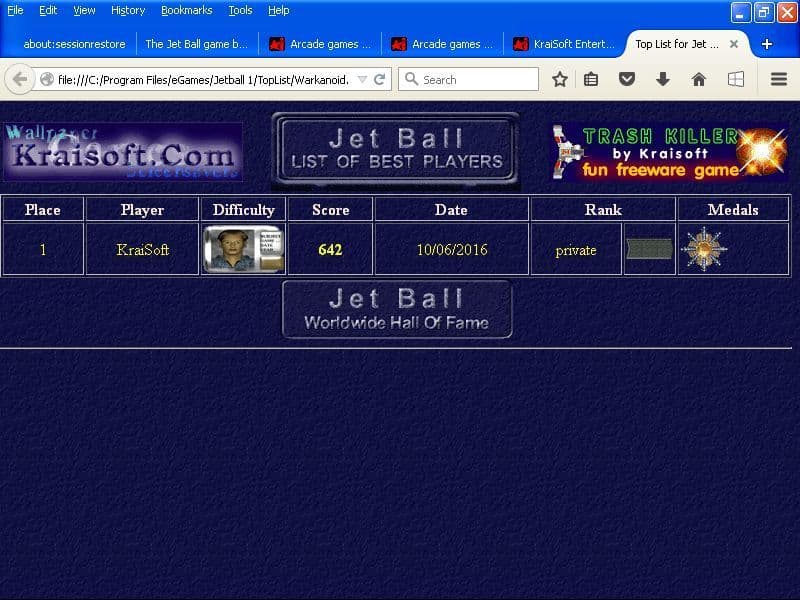Screen dimensions: 800x600
Task: Restore down the browser window
Action: tap(763, 13)
